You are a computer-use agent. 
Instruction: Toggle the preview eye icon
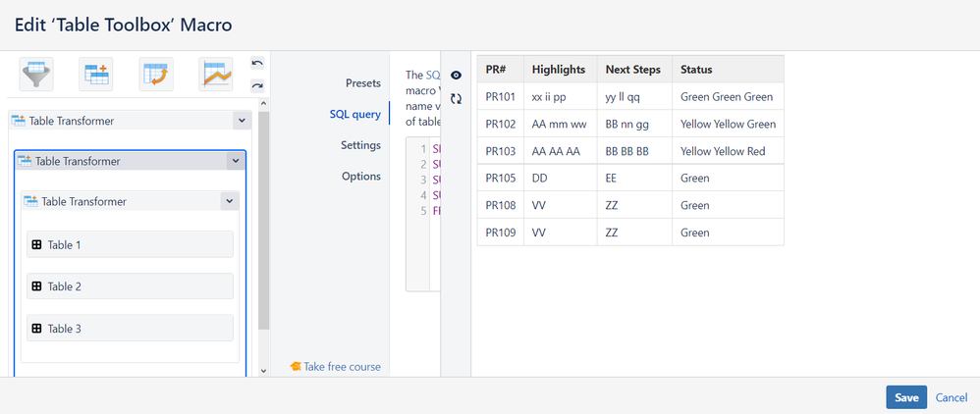click(x=456, y=76)
